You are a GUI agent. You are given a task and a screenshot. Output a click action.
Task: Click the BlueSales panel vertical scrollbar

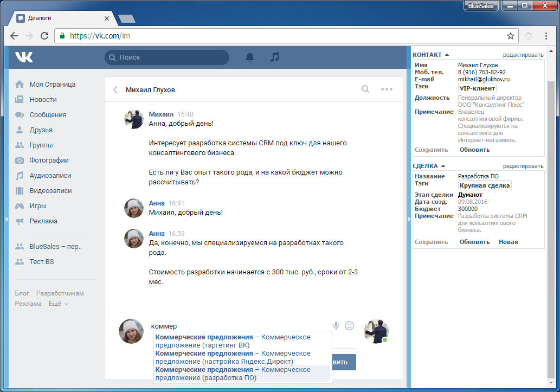[551, 217]
